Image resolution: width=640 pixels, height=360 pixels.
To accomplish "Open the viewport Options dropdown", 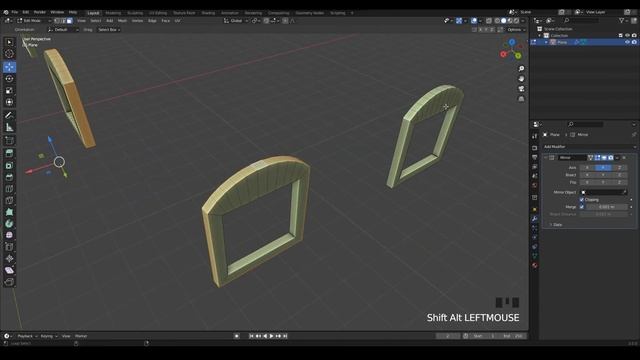I will click(x=516, y=30).
